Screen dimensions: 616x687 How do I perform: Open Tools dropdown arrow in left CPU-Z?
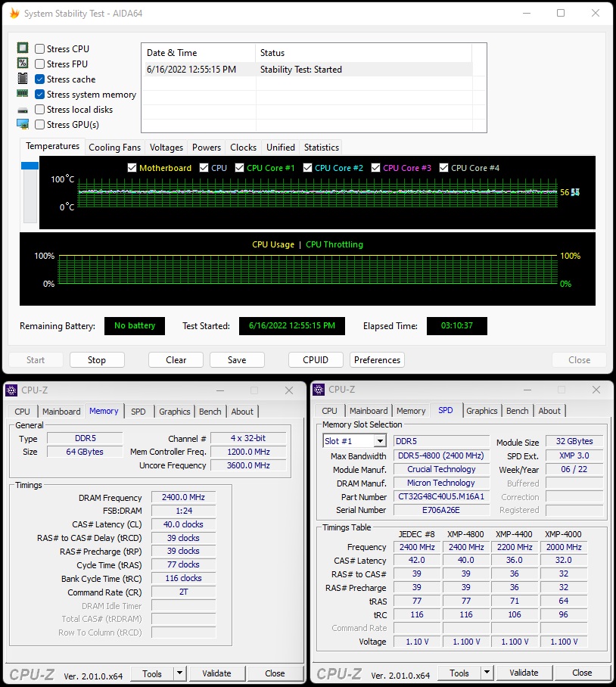179,673
